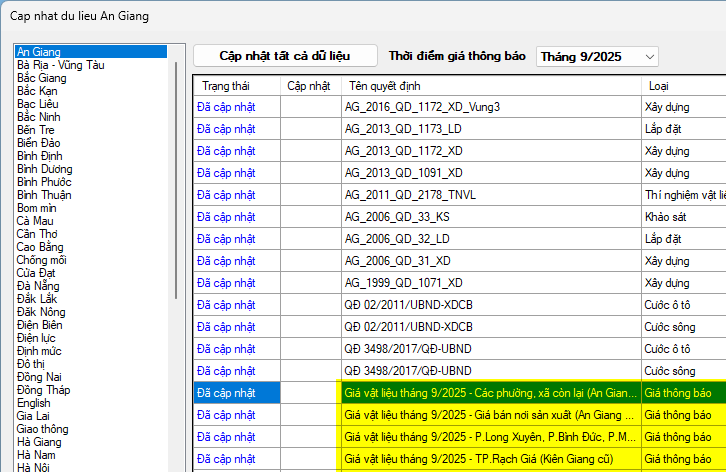726x472 pixels.
Task: Select 'Giá vật liệu' row 'P.Long Xuyên'
Action: point(459,437)
